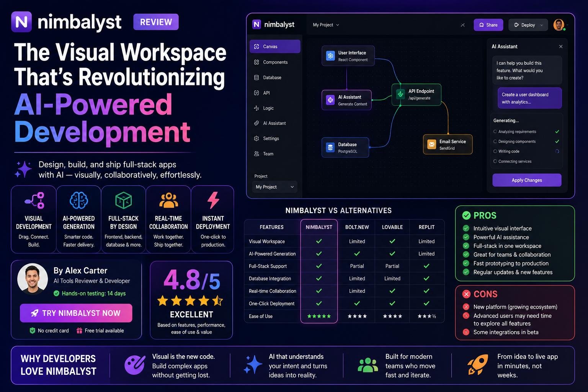Switch to Logic in the sidebar

coord(275,108)
